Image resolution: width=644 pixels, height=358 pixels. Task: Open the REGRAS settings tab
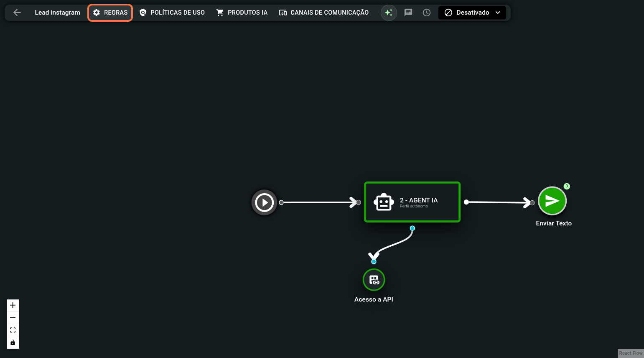pyautogui.click(x=110, y=13)
